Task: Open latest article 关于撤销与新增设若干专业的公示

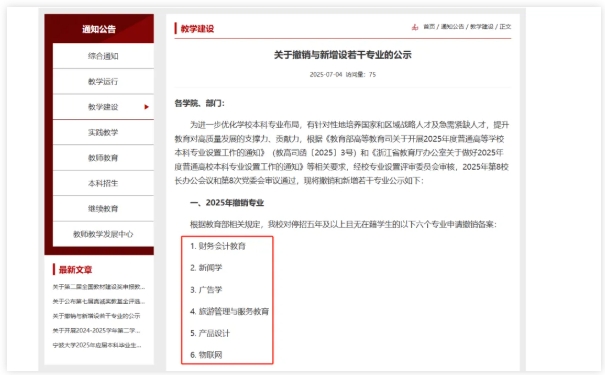Action: tap(96, 316)
